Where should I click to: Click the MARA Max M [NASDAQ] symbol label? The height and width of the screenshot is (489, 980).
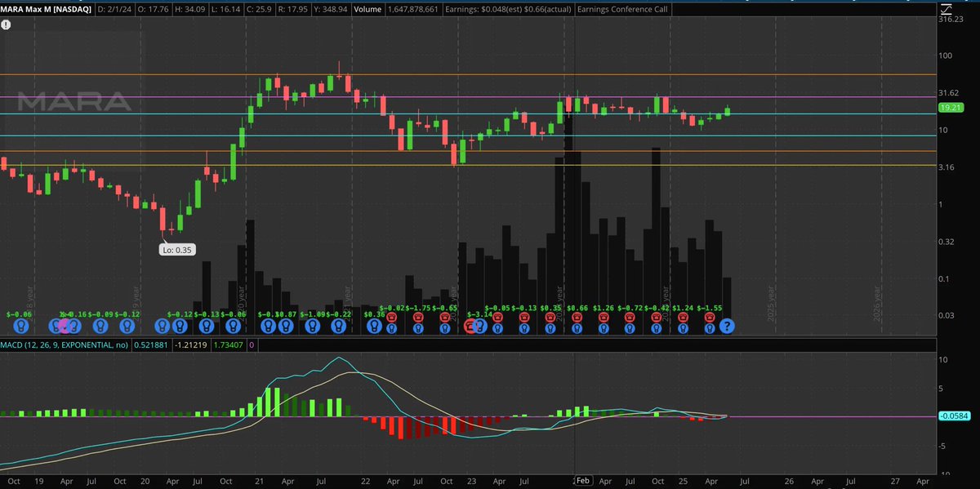click(x=46, y=11)
